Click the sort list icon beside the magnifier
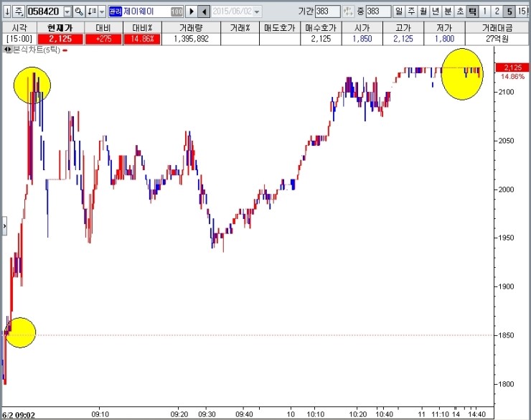The width and height of the screenshot is (531, 420). [x=92, y=11]
